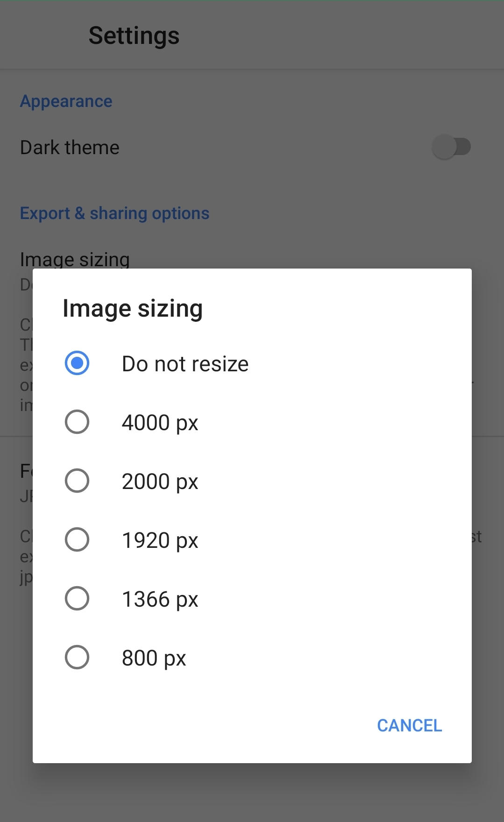The width and height of the screenshot is (504, 822).
Task: Tap the "Dark theme" setting label
Action: [70, 148]
